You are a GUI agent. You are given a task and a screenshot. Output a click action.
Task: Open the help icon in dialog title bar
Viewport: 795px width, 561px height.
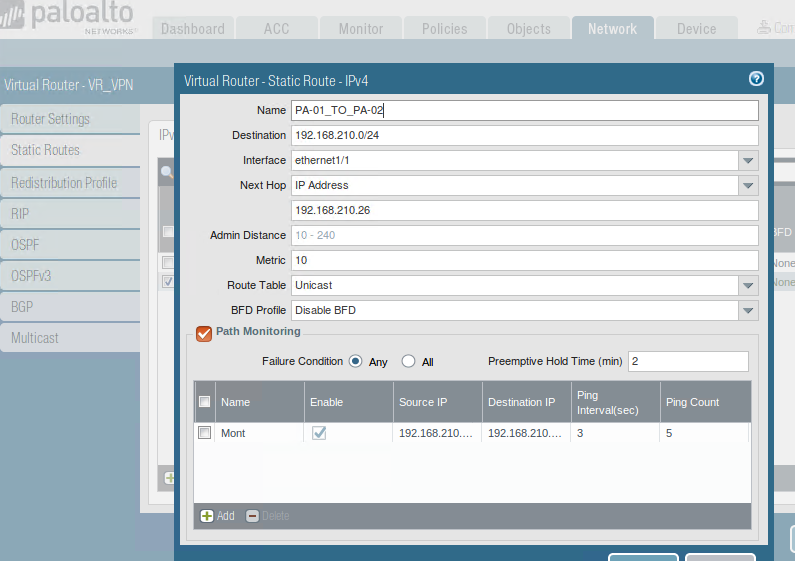tap(756, 79)
